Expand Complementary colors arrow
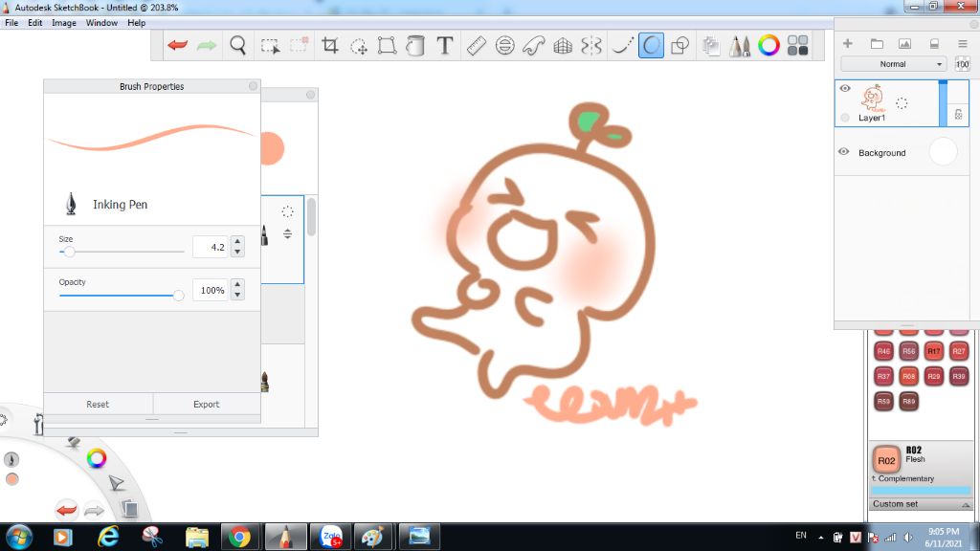 874,478
